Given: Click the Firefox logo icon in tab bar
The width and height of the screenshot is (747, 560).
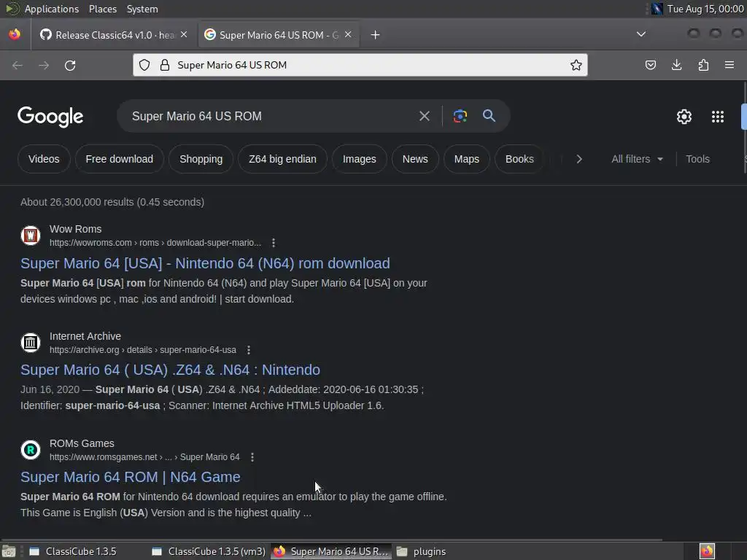Looking at the screenshot, I should (x=15, y=34).
